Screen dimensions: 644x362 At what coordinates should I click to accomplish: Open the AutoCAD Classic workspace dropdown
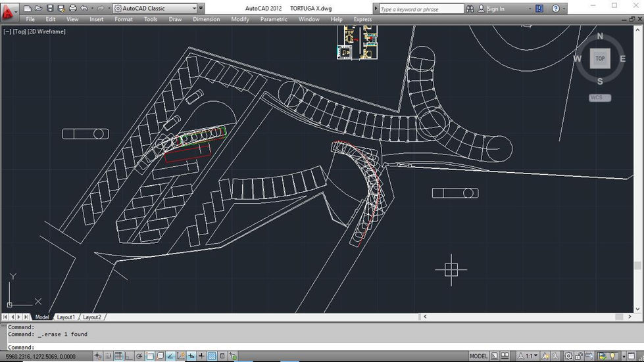194,8
